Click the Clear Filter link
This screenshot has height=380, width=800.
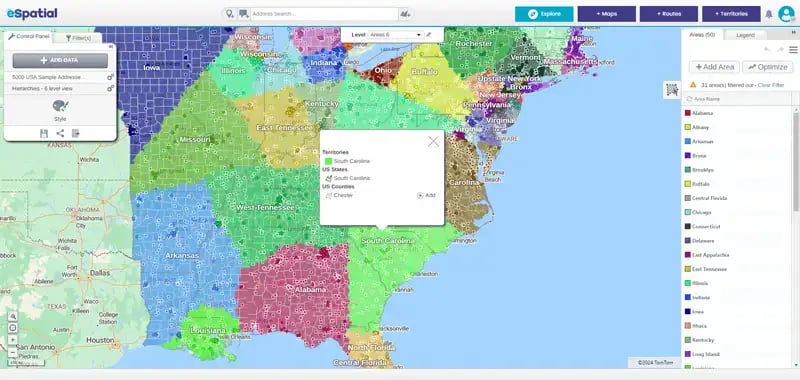pos(770,85)
